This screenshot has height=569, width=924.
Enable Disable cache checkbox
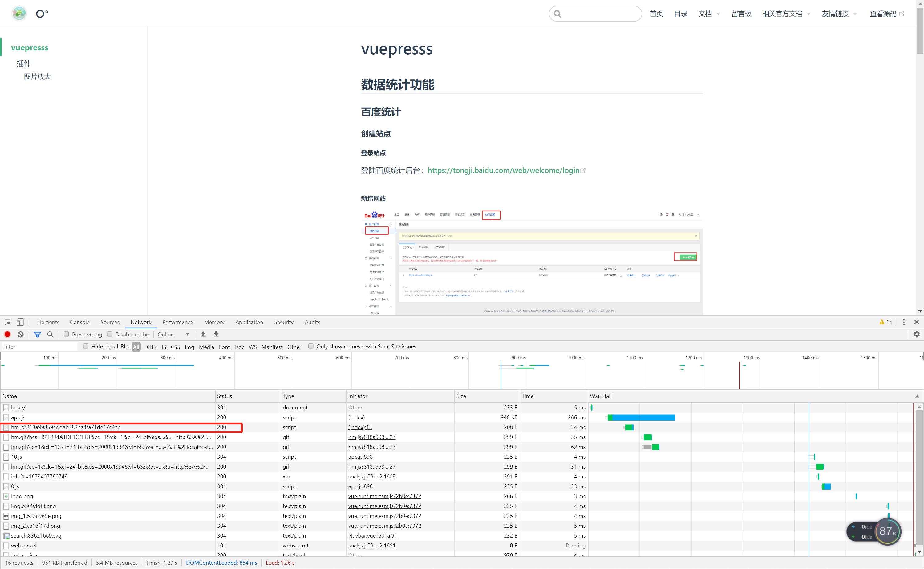(110, 334)
